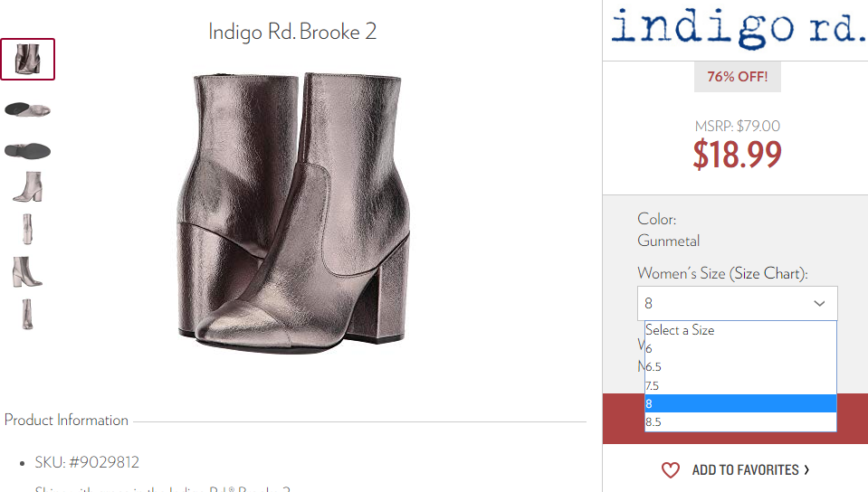Click the main gunmetal boot image
The width and height of the screenshot is (868, 492).
(x=293, y=213)
